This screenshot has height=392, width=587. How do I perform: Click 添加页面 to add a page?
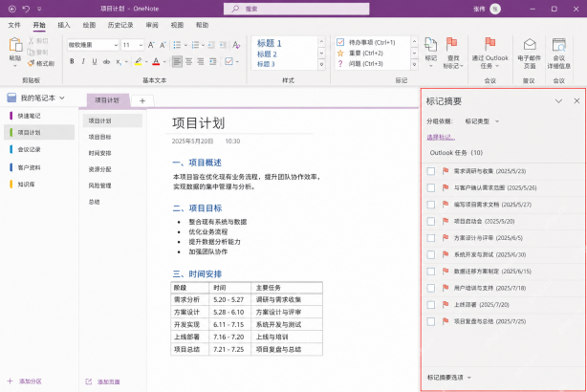click(102, 381)
